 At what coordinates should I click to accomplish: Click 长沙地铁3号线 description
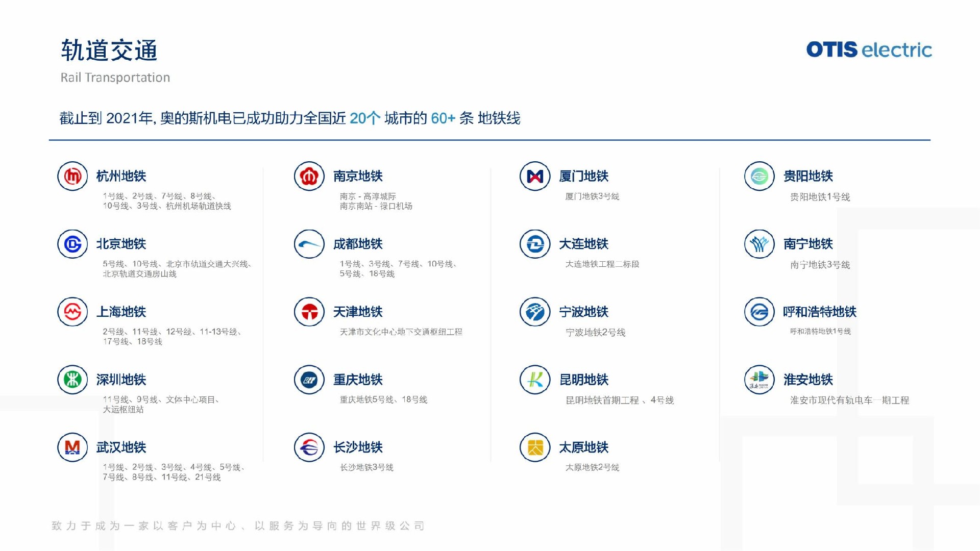coord(367,468)
